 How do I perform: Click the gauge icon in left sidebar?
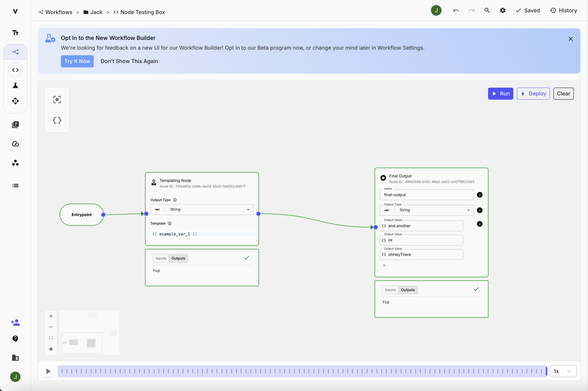[15, 144]
